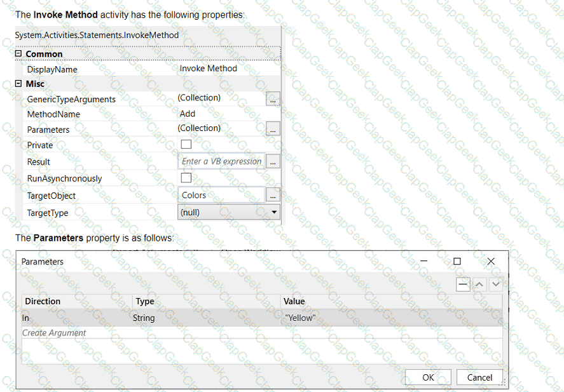Collapse the Common property section
Image resolution: width=564 pixels, height=392 pixels.
click(18, 53)
